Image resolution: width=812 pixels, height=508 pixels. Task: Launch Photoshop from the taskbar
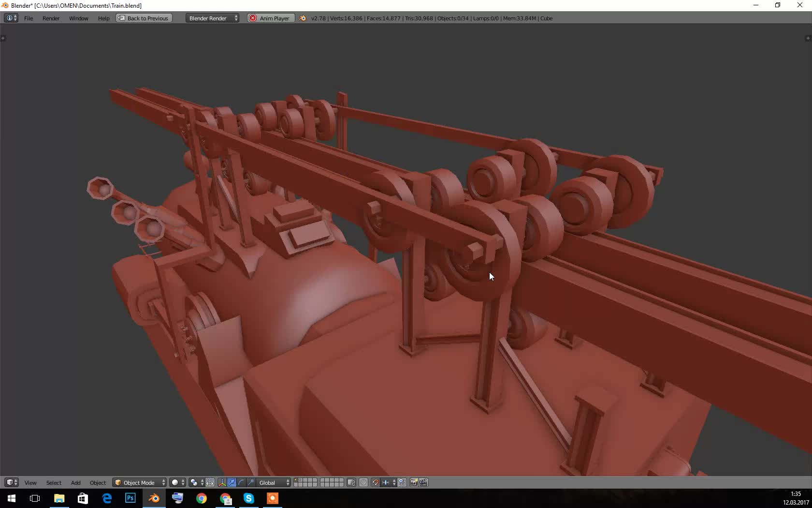pos(130,499)
